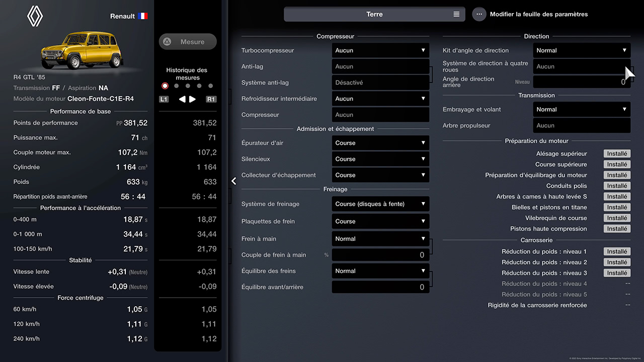This screenshot has width=644, height=362.
Task: Select the first measurement history dot
Action: [165, 86]
